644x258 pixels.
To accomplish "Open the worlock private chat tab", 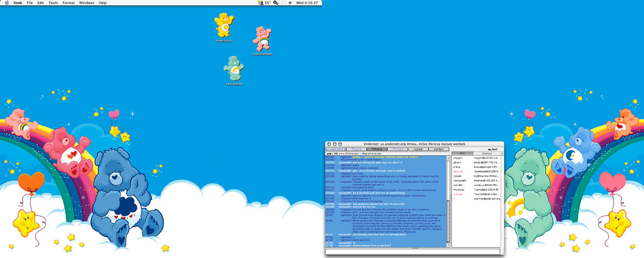I will click(438, 149).
